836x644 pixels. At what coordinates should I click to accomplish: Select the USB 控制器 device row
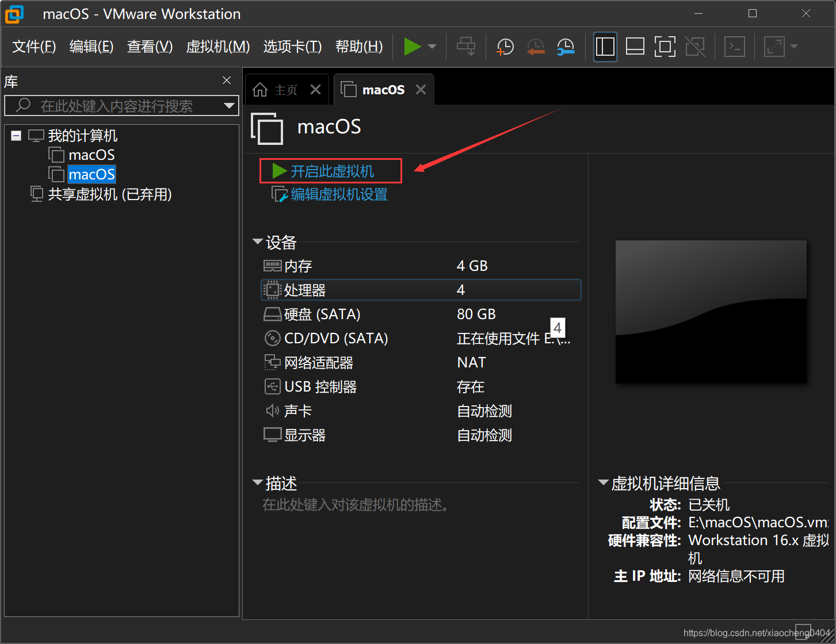point(421,387)
